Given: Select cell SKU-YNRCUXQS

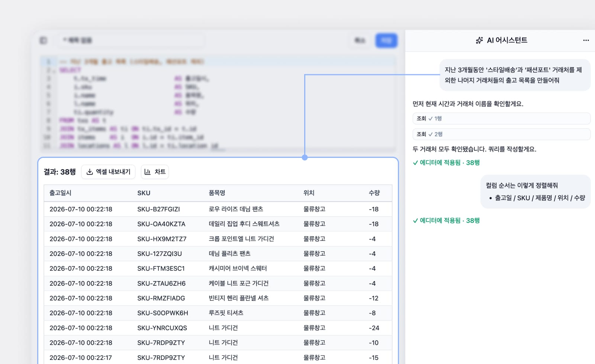Looking at the screenshot, I should (x=162, y=328).
